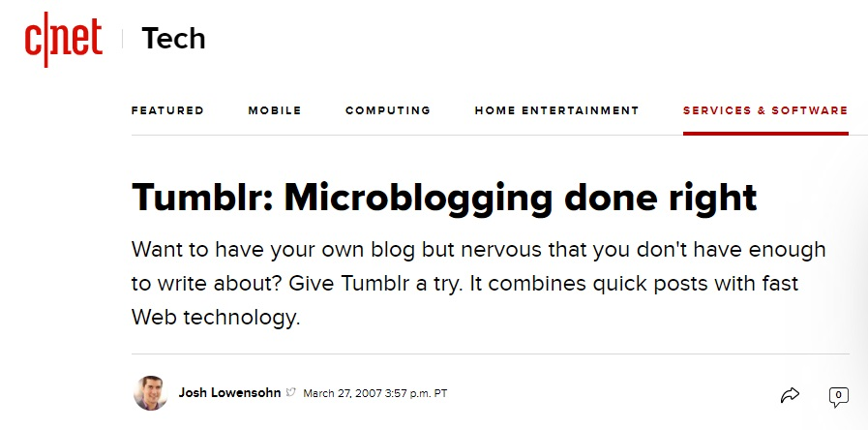Share the article with the arrow icon
The image size is (868, 430).
[790, 395]
